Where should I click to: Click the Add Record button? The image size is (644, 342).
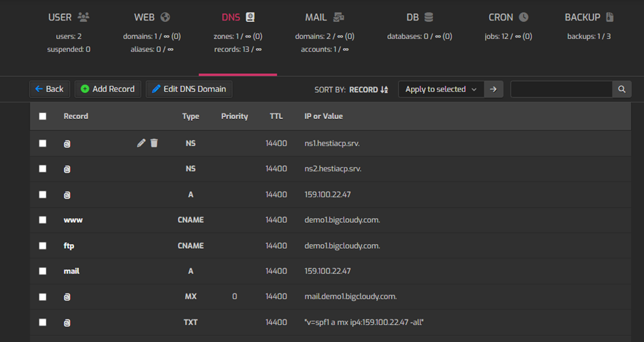(x=108, y=89)
